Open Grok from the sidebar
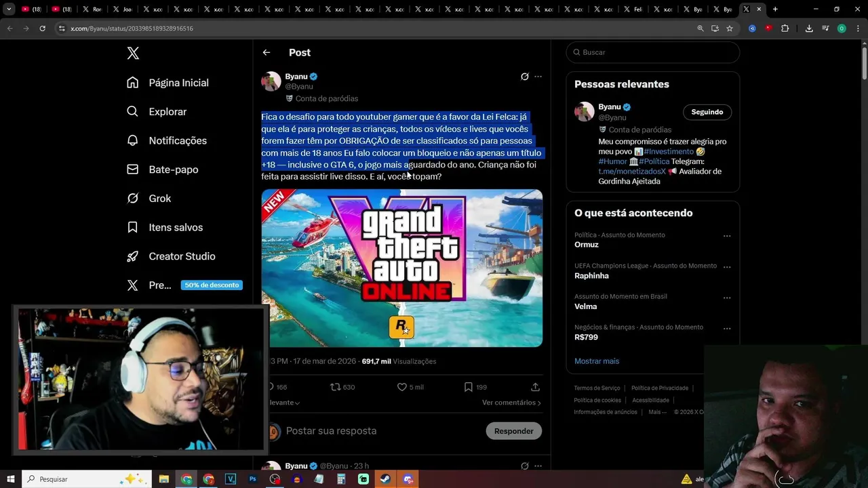 click(149, 199)
